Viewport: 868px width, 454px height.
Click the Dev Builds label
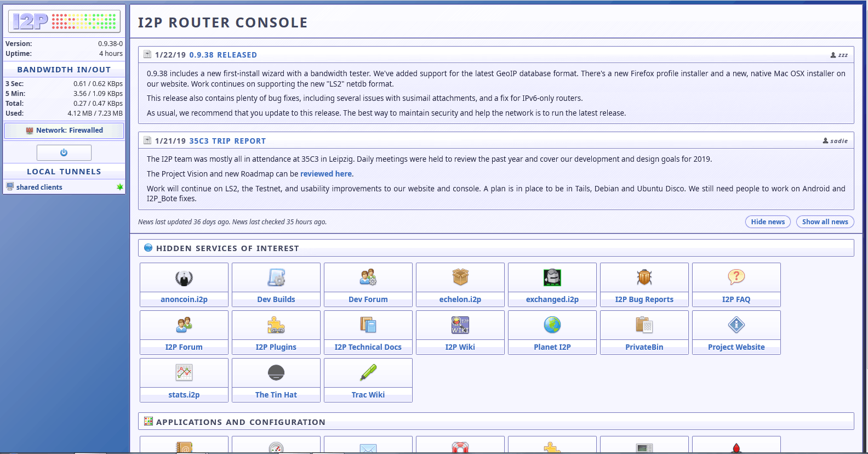pos(276,299)
